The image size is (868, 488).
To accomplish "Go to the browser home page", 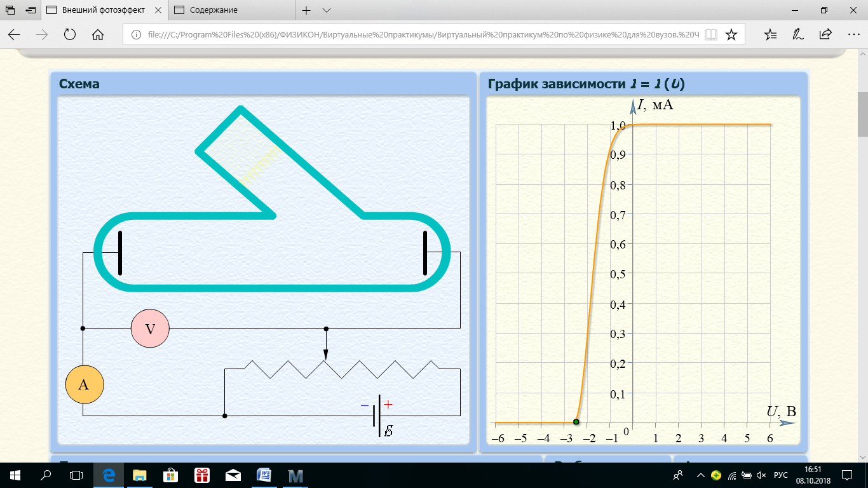I will (x=98, y=34).
